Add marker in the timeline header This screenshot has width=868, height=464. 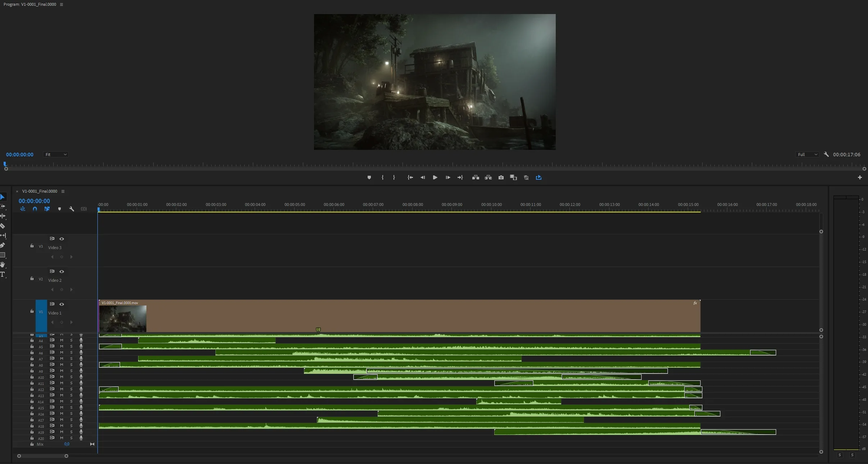click(59, 209)
